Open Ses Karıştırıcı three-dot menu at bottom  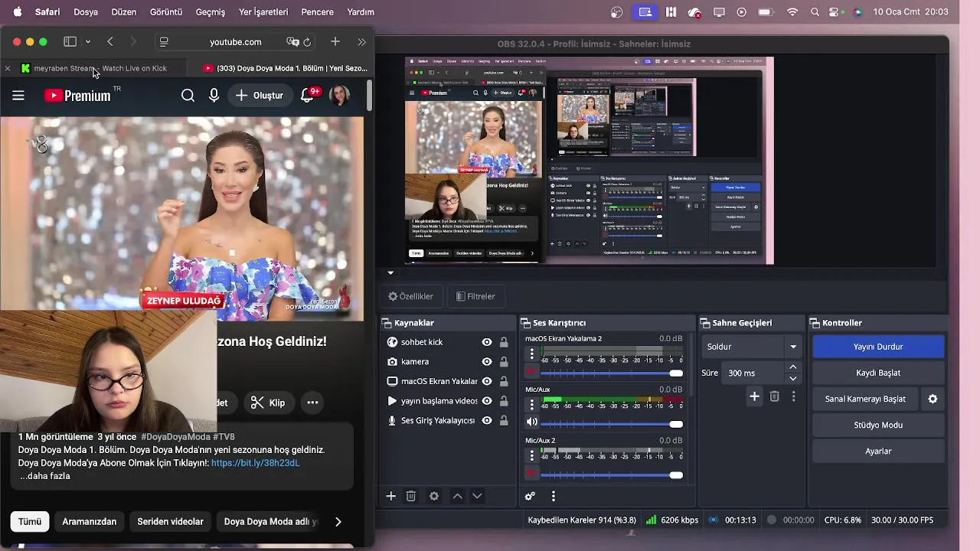point(553,496)
